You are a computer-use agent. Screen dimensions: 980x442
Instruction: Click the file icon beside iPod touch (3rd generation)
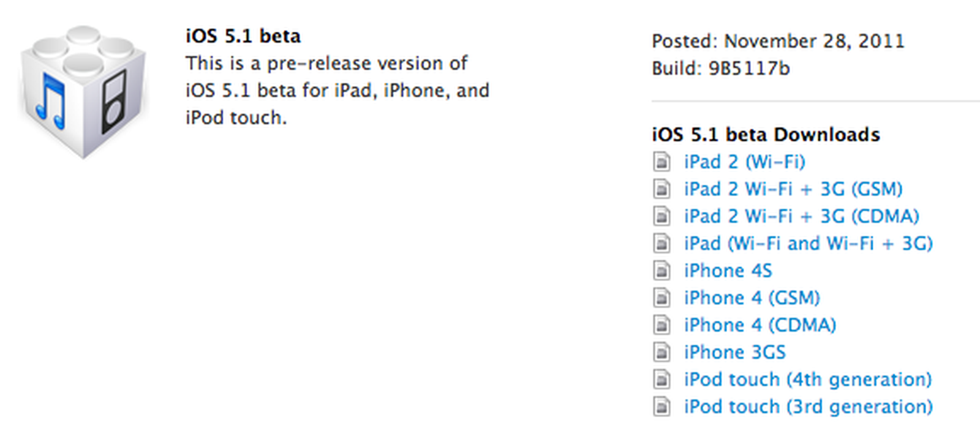pos(663,406)
